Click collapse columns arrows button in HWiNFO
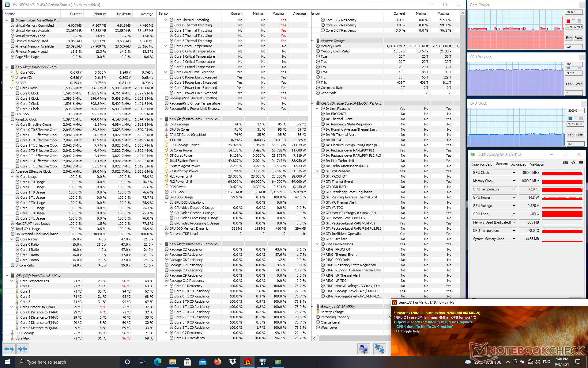 [x=22, y=349]
